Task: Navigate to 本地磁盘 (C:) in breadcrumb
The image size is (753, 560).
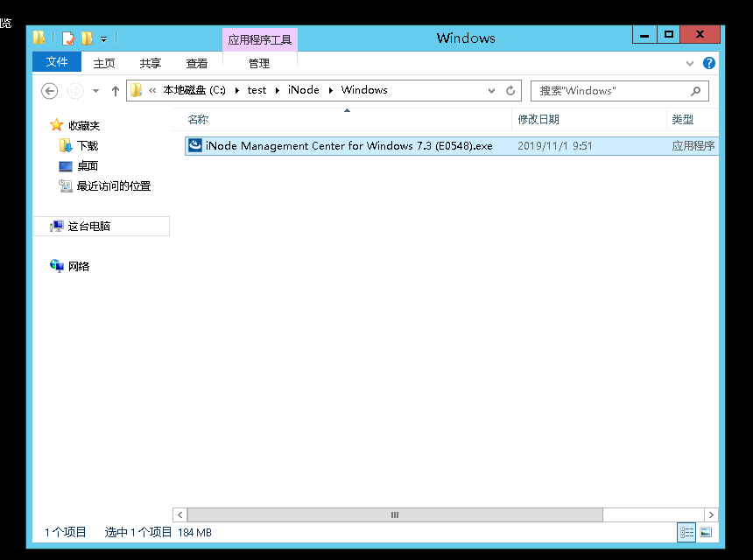Action: pos(194,90)
